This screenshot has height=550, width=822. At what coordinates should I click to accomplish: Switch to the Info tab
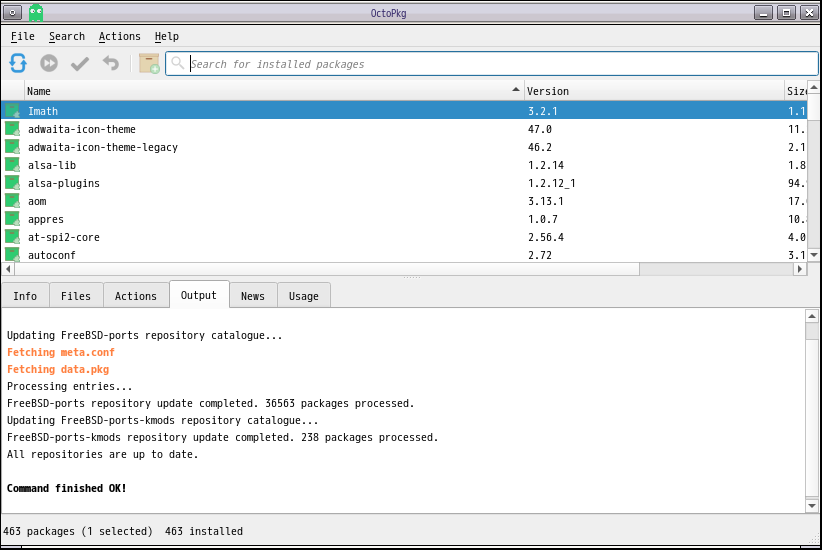pos(25,296)
